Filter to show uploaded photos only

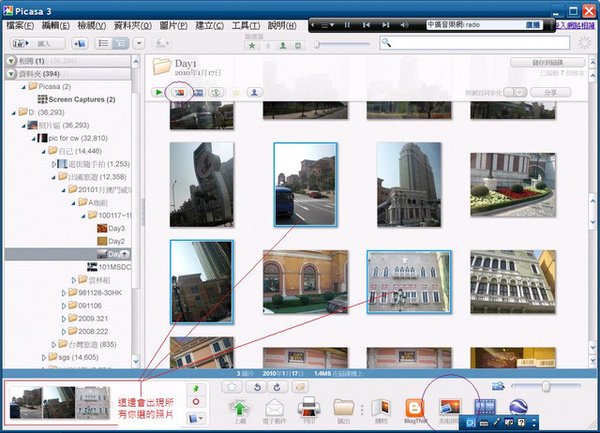(x=268, y=46)
